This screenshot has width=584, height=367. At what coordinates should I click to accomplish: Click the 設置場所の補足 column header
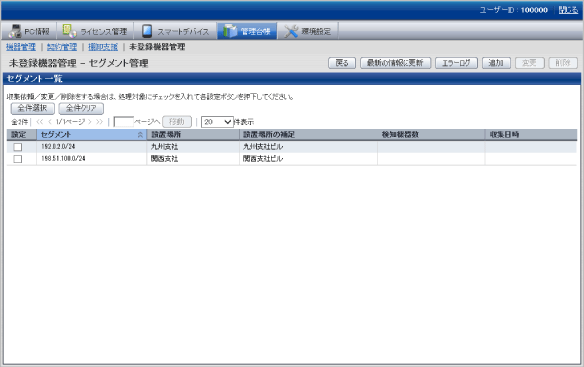coord(308,135)
